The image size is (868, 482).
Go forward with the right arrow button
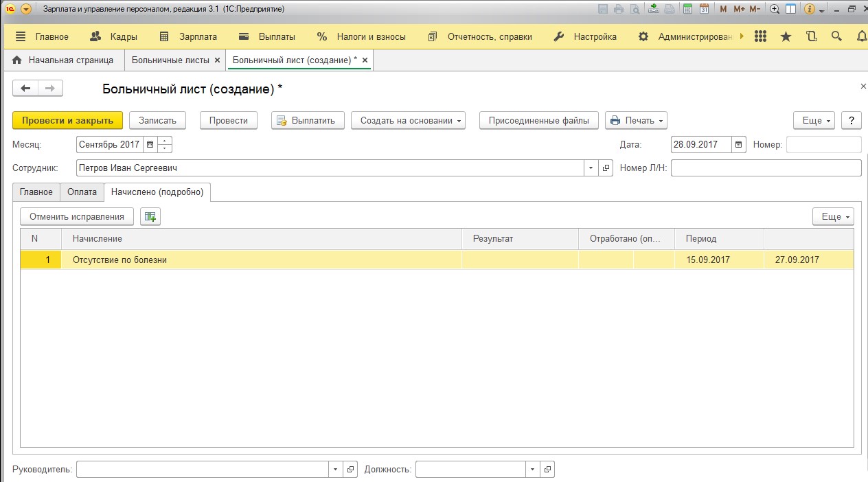click(50, 88)
